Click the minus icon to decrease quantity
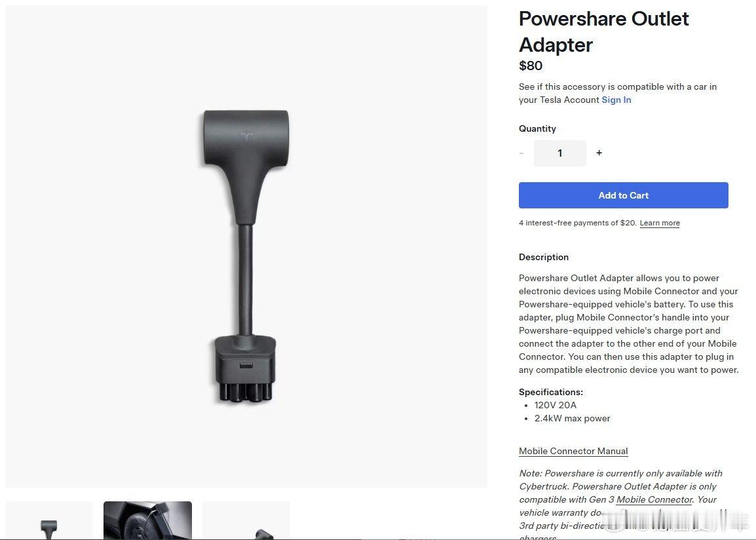Screen dimensions: 756x540 point(521,153)
